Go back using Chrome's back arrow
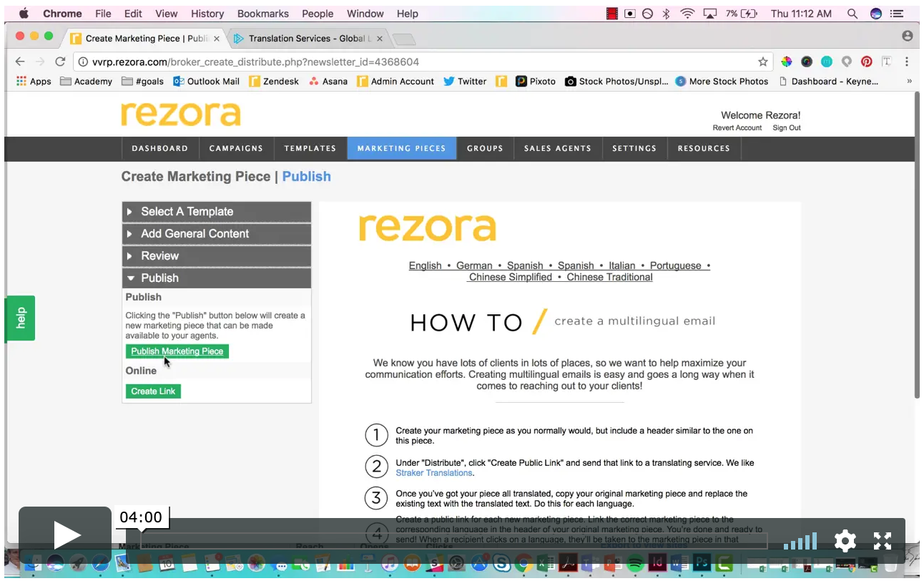 point(20,62)
